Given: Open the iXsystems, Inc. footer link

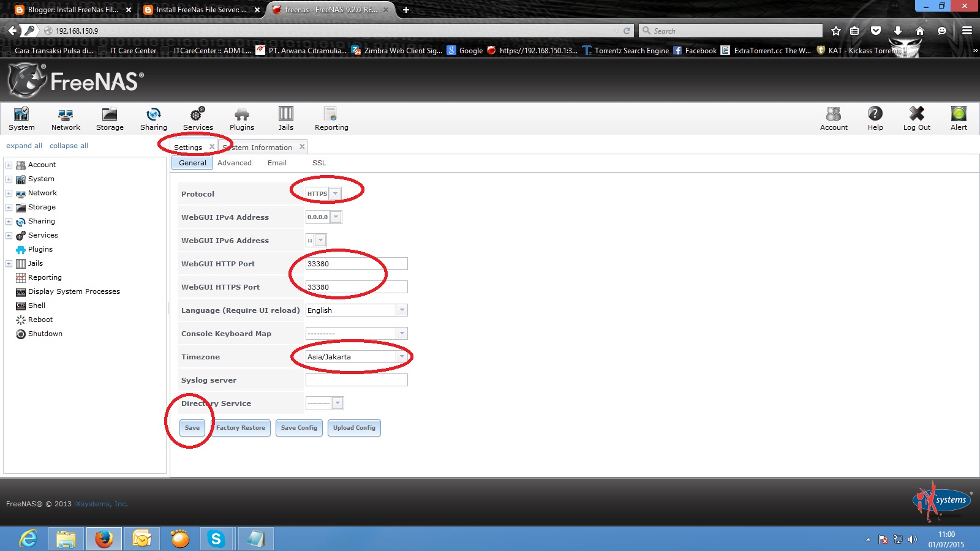Looking at the screenshot, I should click(x=100, y=504).
